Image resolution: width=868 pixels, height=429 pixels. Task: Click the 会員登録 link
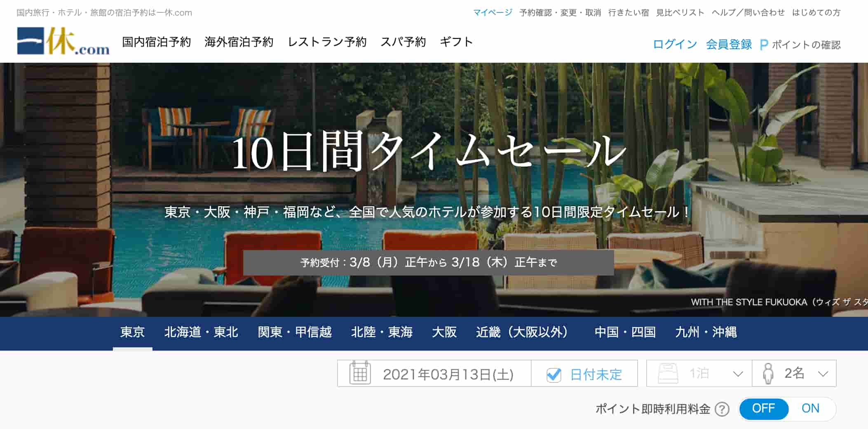[x=729, y=45]
